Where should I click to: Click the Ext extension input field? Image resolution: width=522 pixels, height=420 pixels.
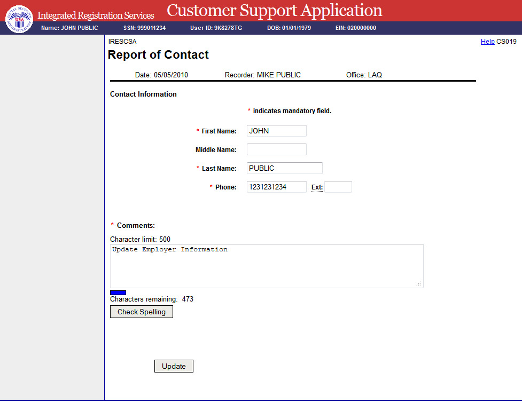(x=338, y=187)
